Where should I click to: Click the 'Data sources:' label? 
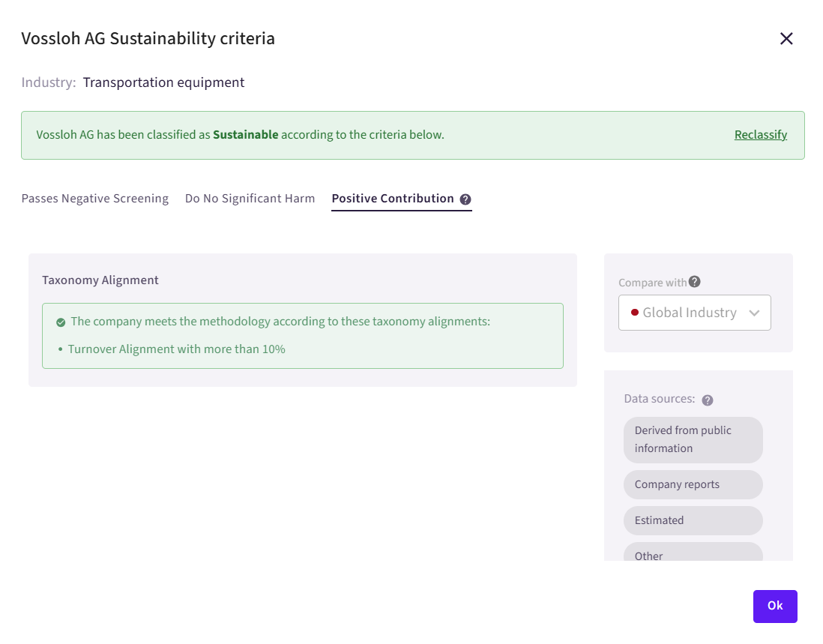[660, 399]
